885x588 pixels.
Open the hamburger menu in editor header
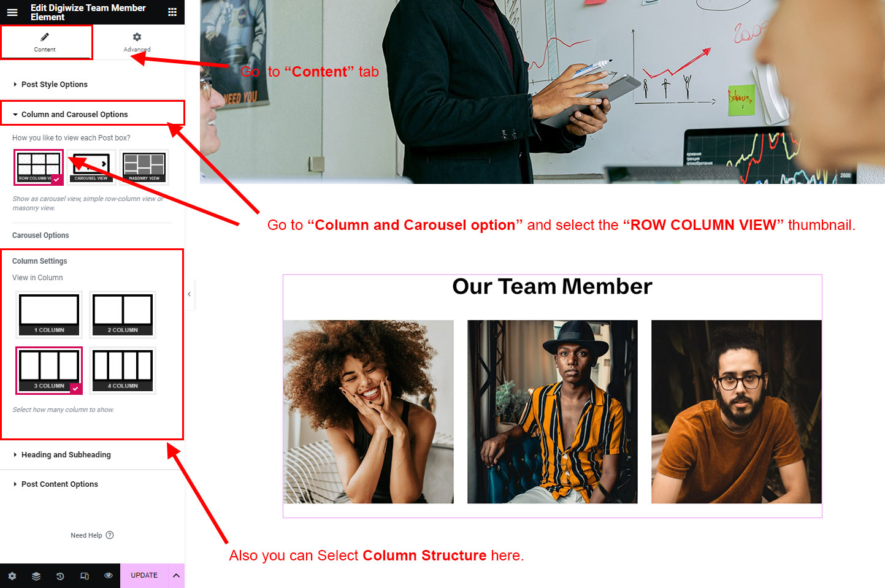click(12, 12)
